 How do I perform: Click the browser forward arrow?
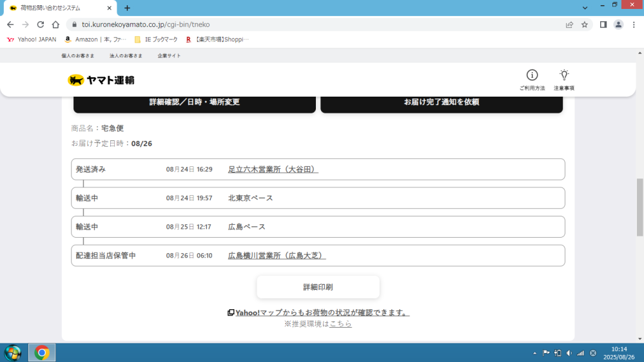[26, 24]
